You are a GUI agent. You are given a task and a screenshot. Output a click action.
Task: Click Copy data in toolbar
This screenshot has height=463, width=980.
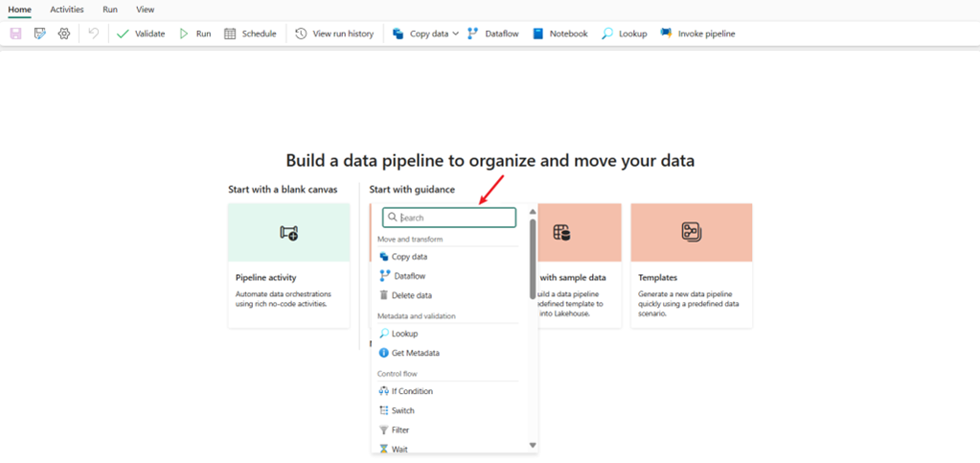pyautogui.click(x=420, y=34)
